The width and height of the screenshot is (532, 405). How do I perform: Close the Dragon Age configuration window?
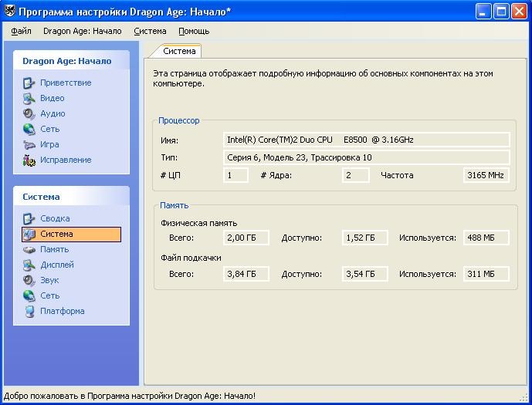(519, 12)
